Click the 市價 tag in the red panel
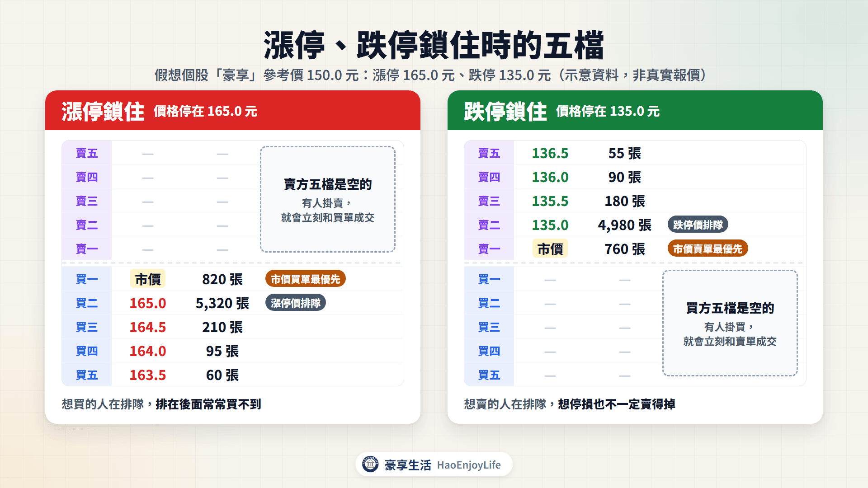868x488 pixels. tap(148, 279)
